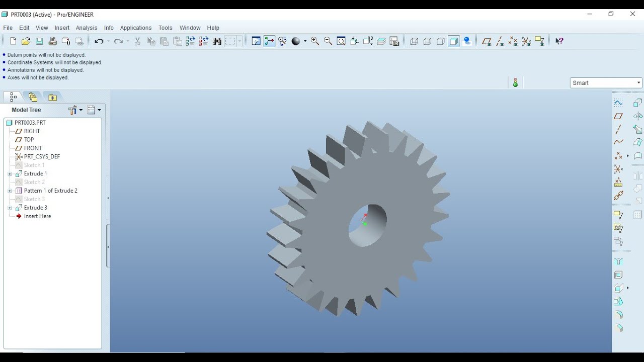Select PRT_CSYS_DEF in the model tree

42,157
